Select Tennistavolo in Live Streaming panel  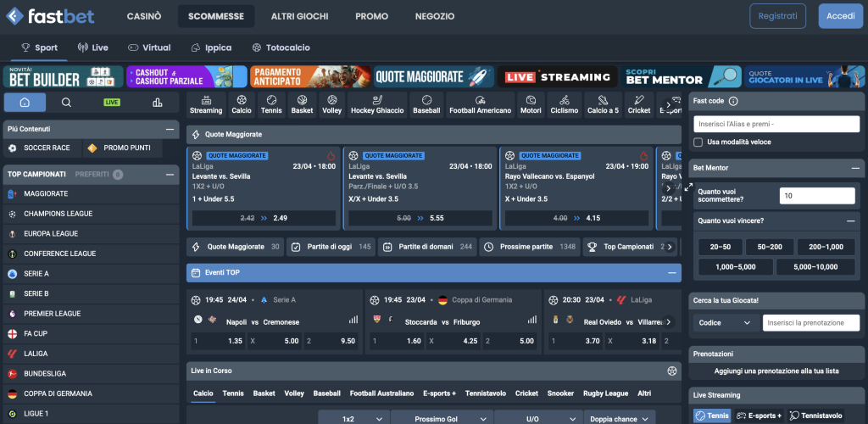click(x=815, y=416)
